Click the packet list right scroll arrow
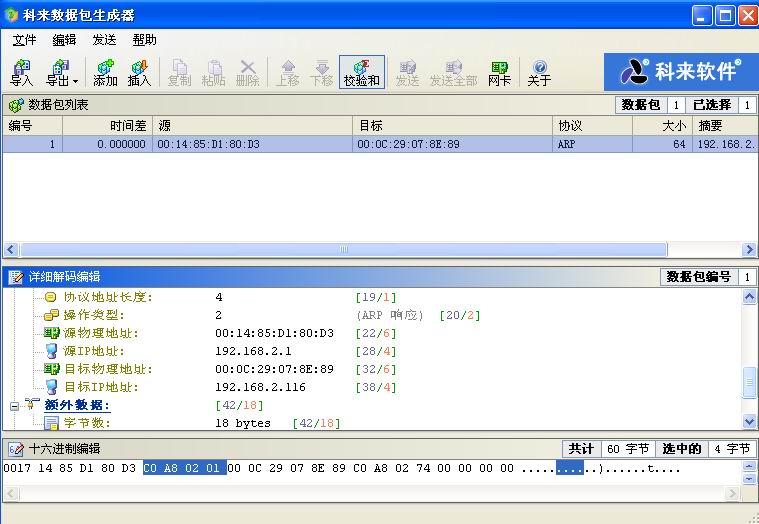 pyautogui.click(x=749, y=250)
